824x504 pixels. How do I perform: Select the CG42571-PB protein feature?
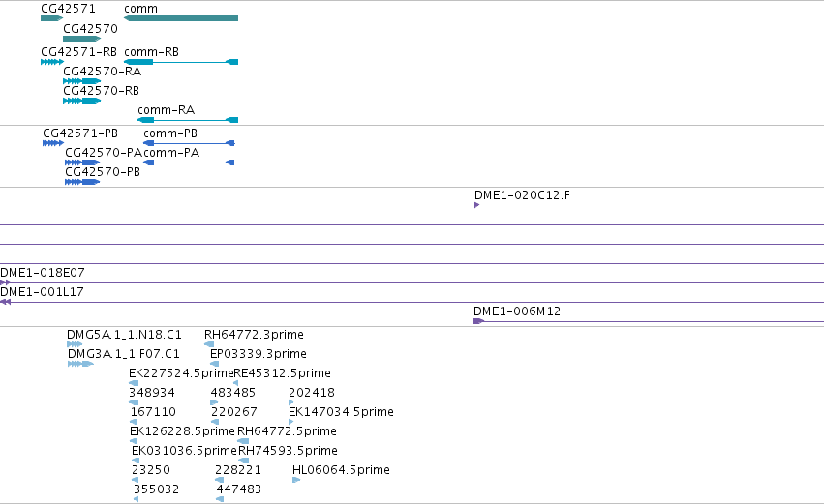click(x=53, y=143)
